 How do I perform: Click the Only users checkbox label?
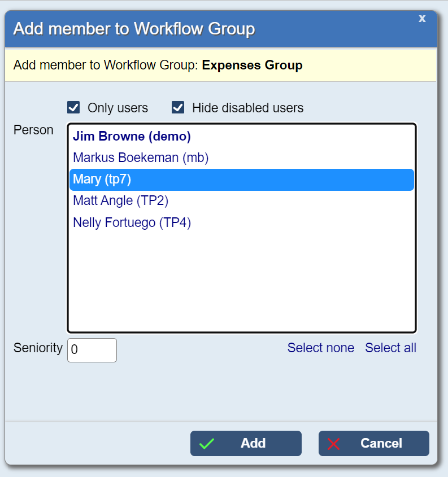click(x=118, y=108)
